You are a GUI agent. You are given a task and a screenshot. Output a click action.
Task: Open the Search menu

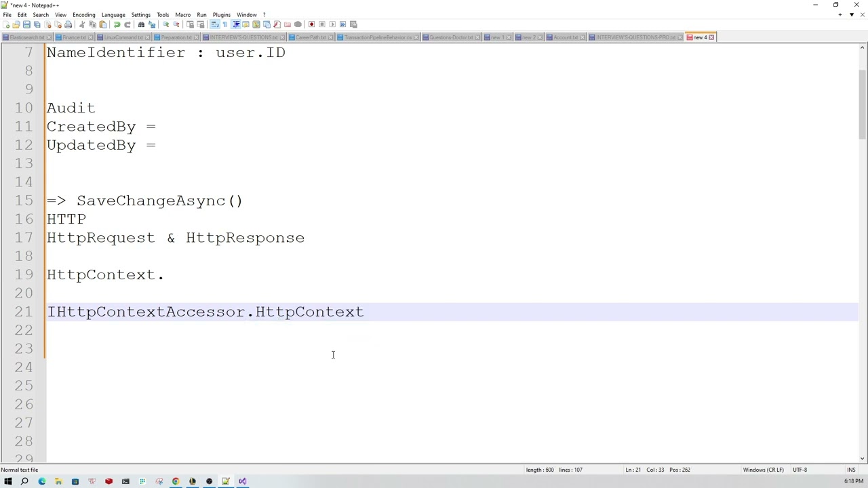coord(41,14)
